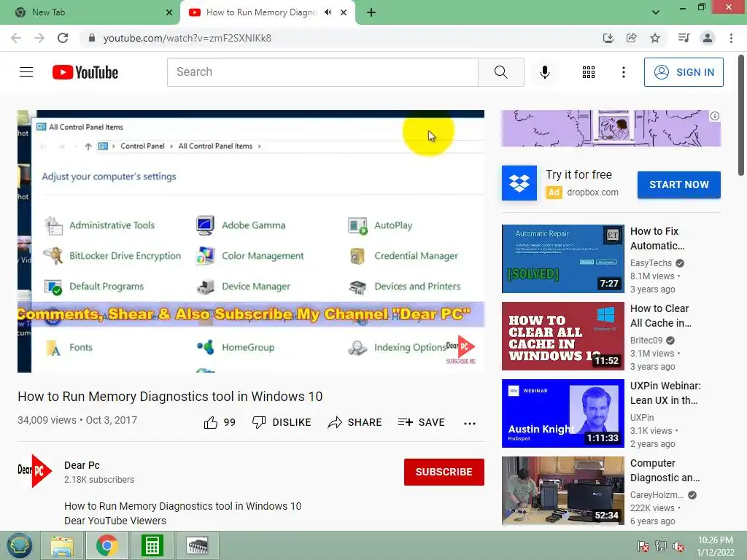The image size is (747, 560).
Task: Click START NOW on Dropbox ad
Action: [678, 184]
